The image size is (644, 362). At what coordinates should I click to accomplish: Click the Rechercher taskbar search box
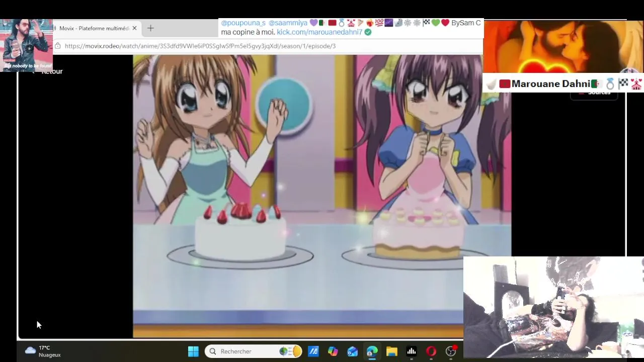[x=254, y=351]
